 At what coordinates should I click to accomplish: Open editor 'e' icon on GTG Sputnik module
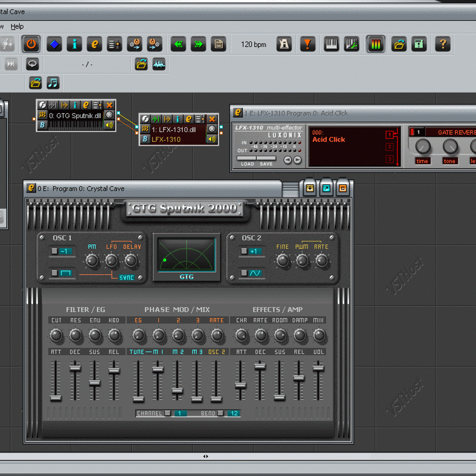86,105
